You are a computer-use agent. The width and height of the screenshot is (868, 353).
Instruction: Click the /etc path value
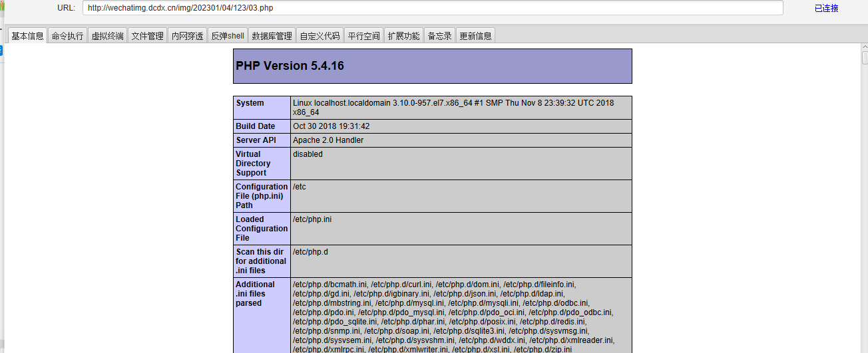point(300,187)
